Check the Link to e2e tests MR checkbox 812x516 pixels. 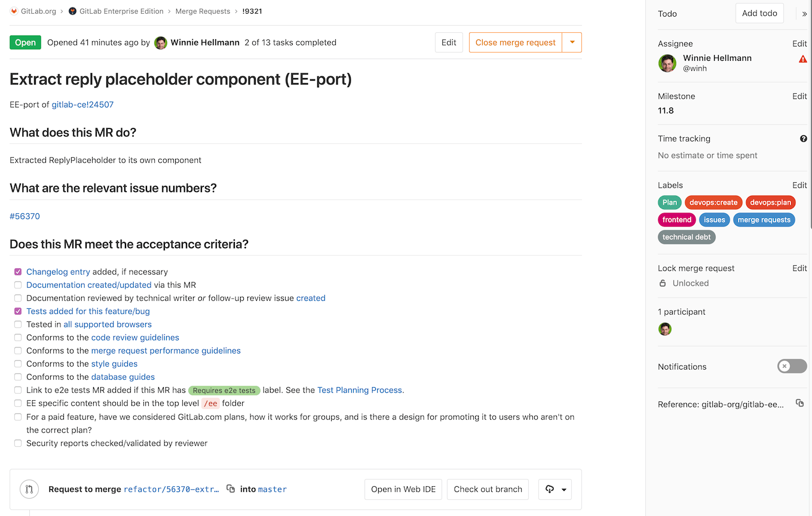18,390
